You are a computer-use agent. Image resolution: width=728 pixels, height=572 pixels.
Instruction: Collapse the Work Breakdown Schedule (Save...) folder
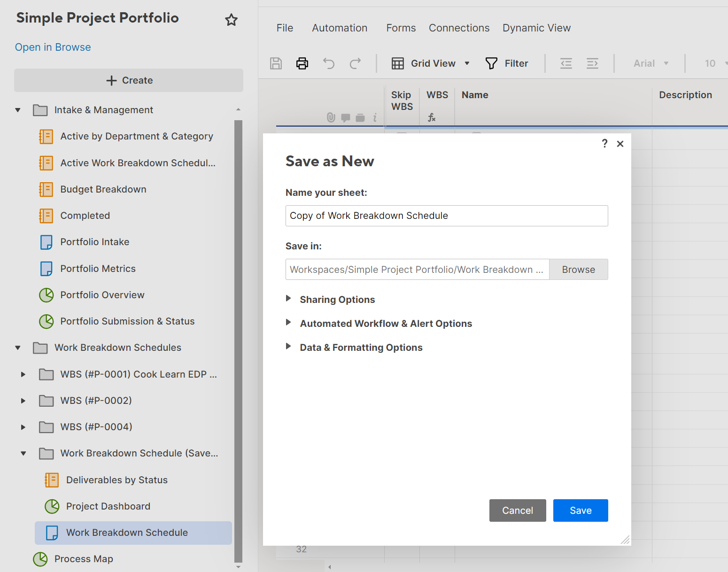[23, 454]
